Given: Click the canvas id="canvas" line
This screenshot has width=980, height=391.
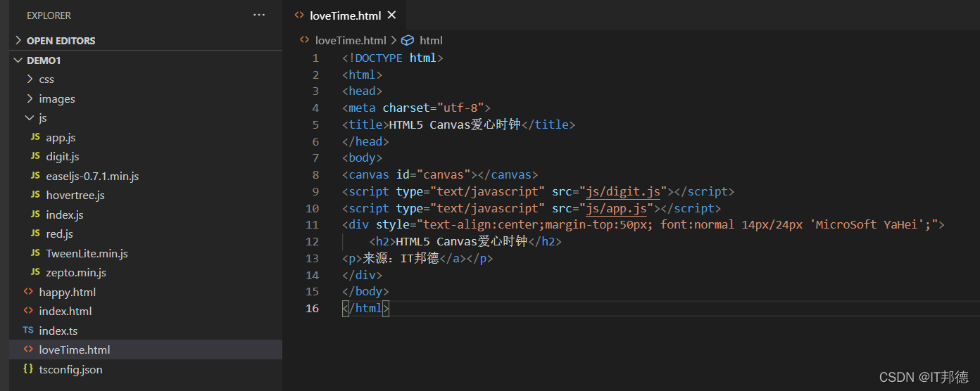Looking at the screenshot, I should click(440, 174).
